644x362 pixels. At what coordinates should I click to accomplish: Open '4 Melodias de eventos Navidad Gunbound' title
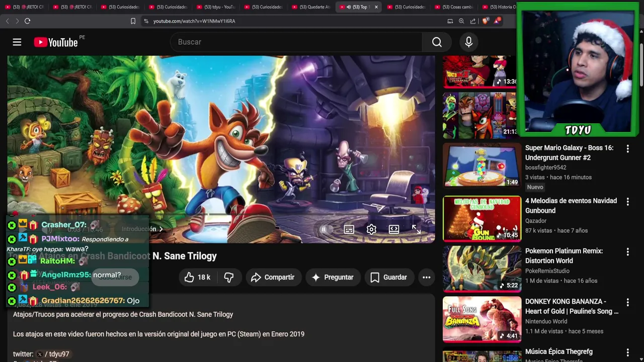tap(571, 206)
